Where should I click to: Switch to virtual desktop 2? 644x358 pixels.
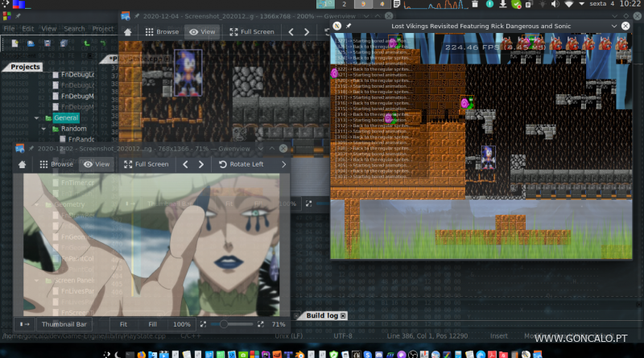click(x=345, y=4)
